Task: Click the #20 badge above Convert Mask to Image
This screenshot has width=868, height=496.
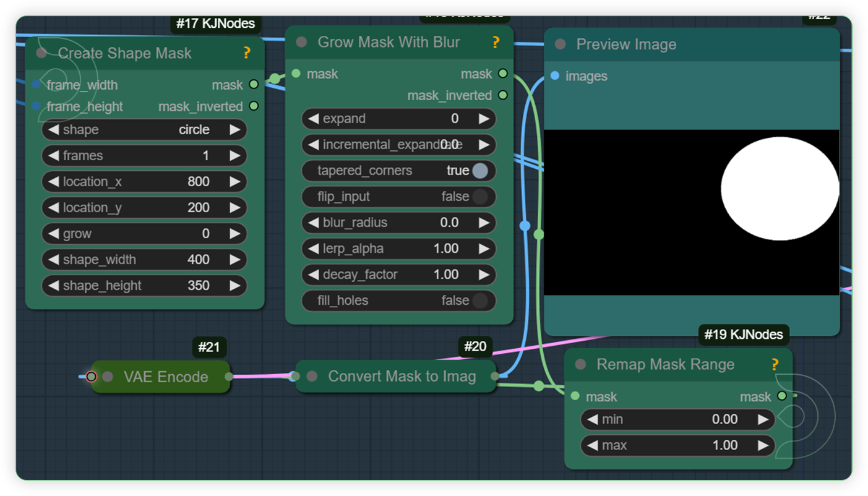Action: coord(475,347)
